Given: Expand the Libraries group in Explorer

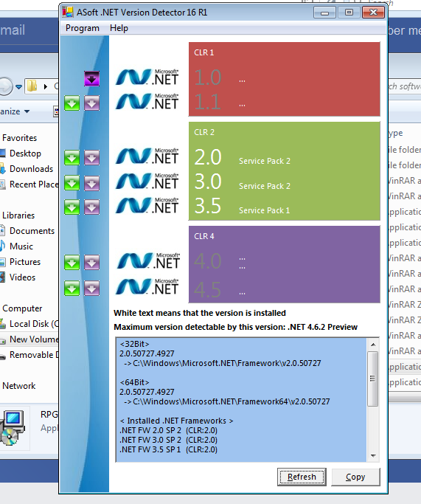Looking at the screenshot, I should click(18, 215).
